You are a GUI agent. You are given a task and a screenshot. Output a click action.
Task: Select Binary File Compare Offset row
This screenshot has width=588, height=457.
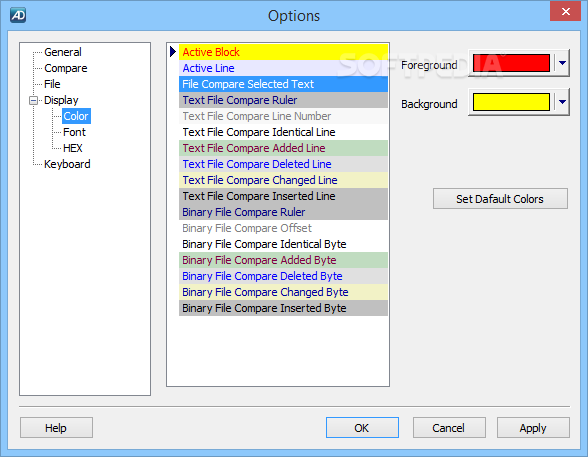point(283,228)
